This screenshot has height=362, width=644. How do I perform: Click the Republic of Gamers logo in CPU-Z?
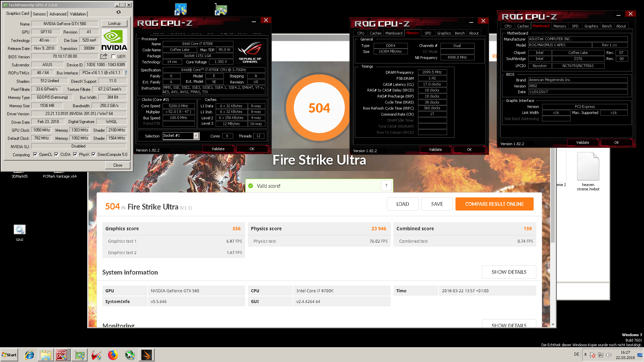pos(250,52)
